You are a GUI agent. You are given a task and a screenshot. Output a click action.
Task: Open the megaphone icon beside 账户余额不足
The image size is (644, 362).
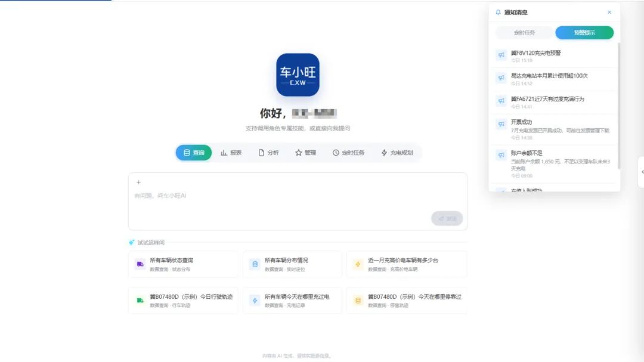pyautogui.click(x=501, y=155)
